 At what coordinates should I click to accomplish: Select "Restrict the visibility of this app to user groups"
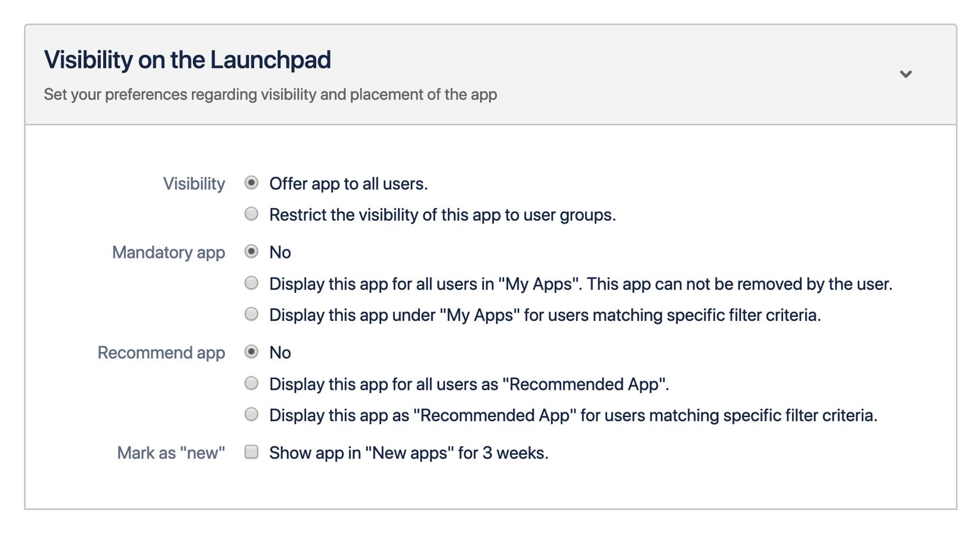[x=251, y=214]
